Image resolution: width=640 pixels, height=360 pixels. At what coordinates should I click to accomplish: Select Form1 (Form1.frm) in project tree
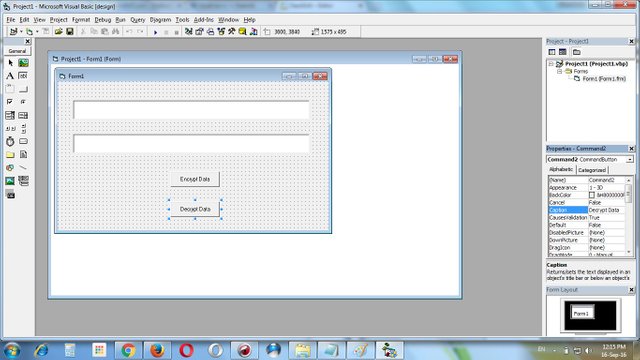[604, 79]
